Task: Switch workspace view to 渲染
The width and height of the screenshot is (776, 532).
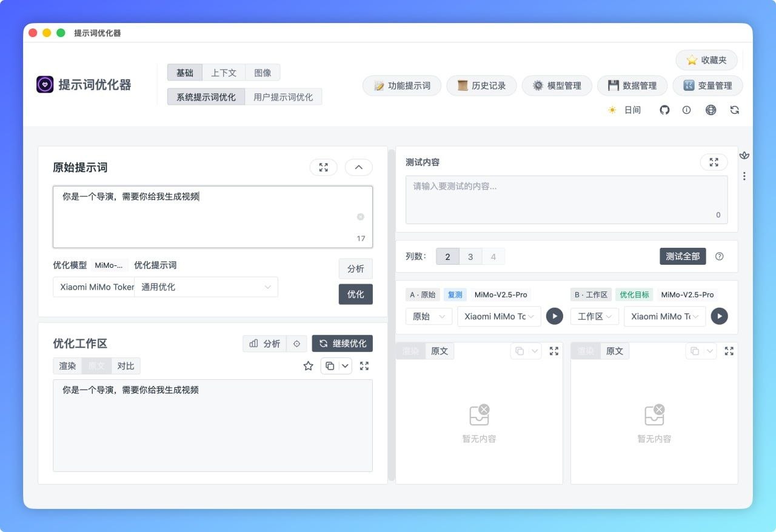Action: tap(67, 366)
